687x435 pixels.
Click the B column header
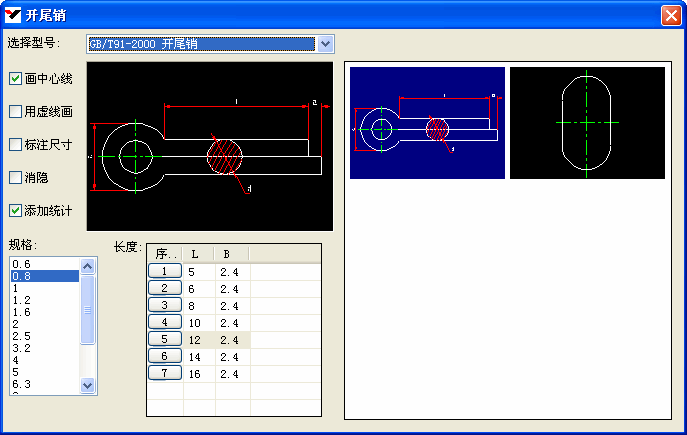[x=232, y=254]
